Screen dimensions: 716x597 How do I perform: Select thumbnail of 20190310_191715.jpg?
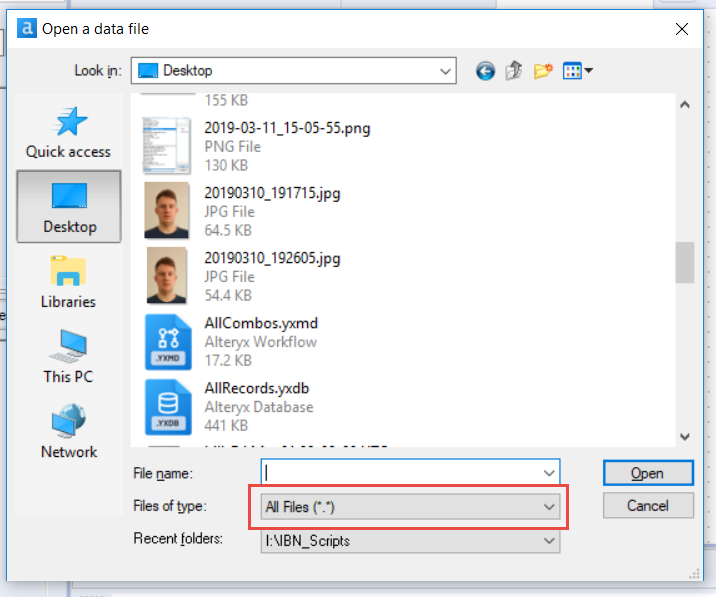(166, 211)
